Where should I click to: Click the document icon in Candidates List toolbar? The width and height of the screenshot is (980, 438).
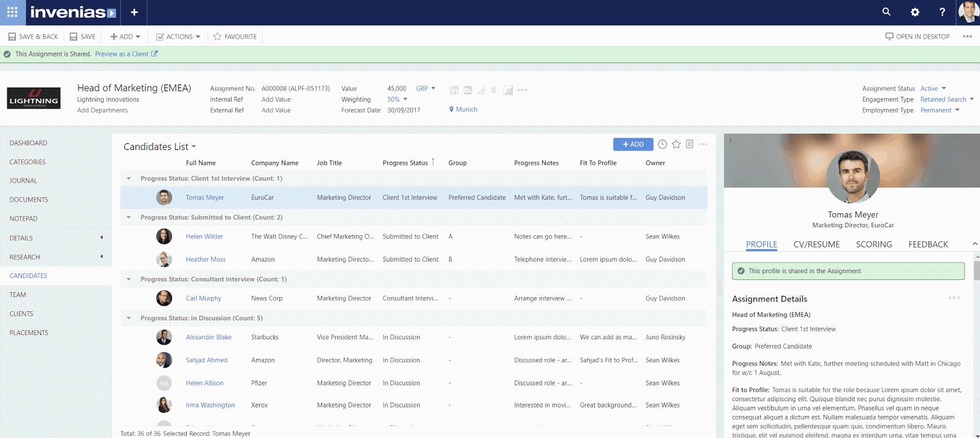point(690,145)
